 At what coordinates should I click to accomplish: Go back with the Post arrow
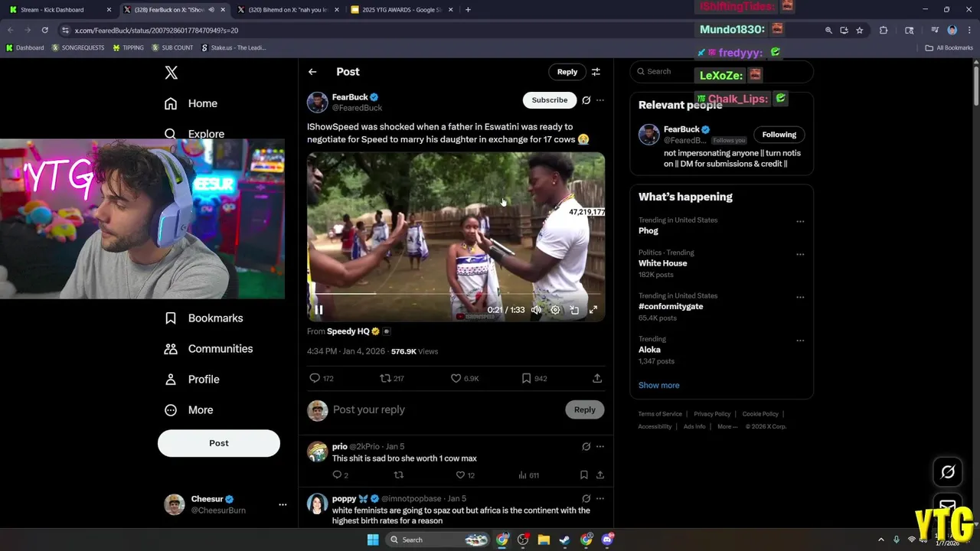coord(312,72)
